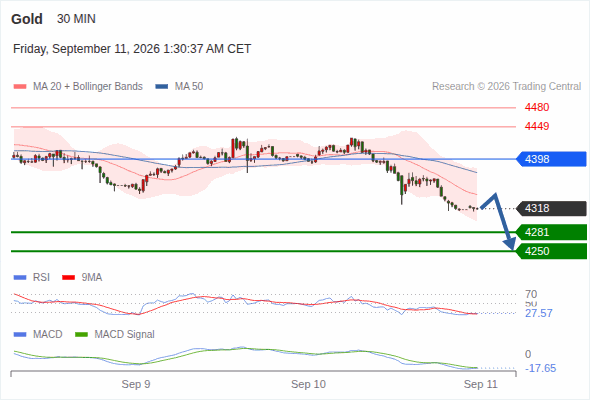This screenshot has height=400, width=590.
Task: Click the MA 20 + Bollinger Bands legend swatch
Action: click(20, 87)
